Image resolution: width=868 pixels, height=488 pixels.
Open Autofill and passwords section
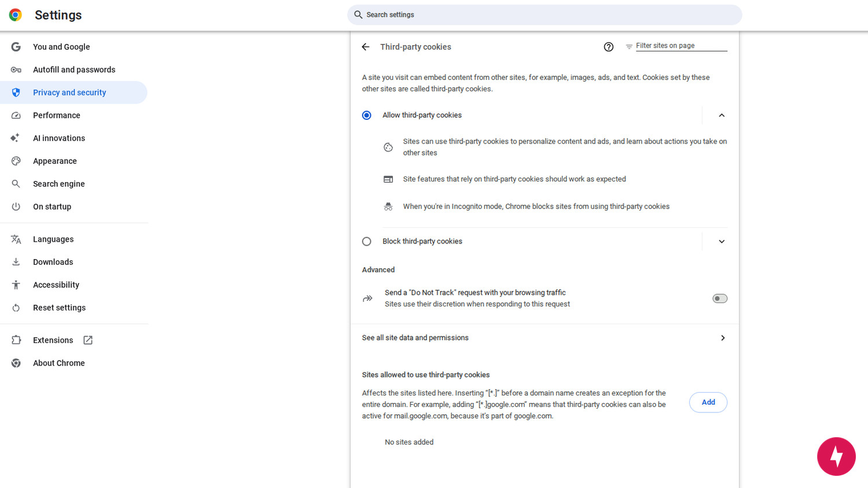73,69
